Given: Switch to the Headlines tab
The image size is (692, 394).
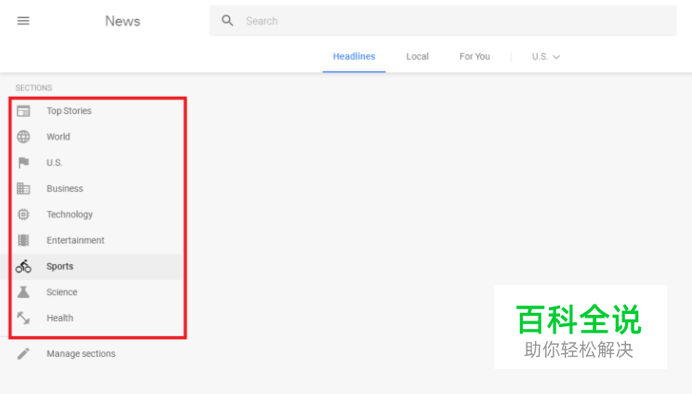Looking at the screenshot, I should (354, 56).
